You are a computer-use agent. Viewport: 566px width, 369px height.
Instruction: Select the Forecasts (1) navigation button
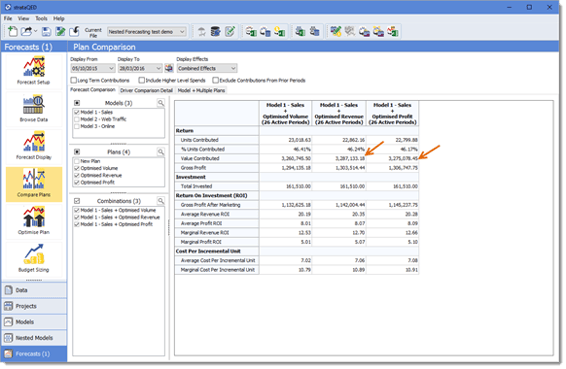[x=34, y=354]
